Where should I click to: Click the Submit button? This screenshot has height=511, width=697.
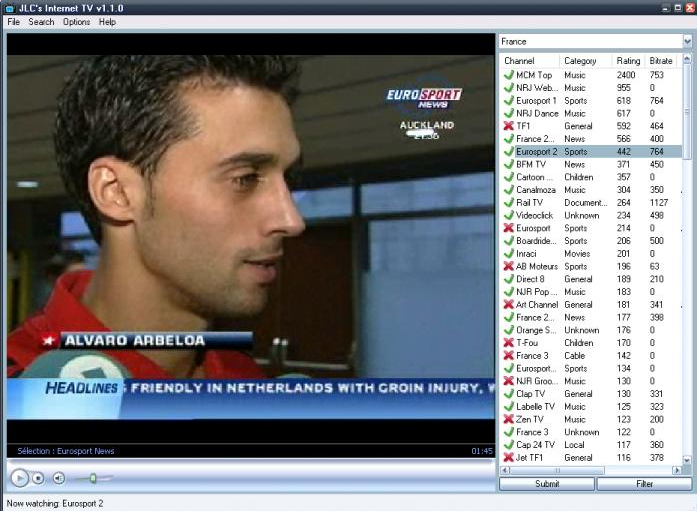tap(547, 484)
